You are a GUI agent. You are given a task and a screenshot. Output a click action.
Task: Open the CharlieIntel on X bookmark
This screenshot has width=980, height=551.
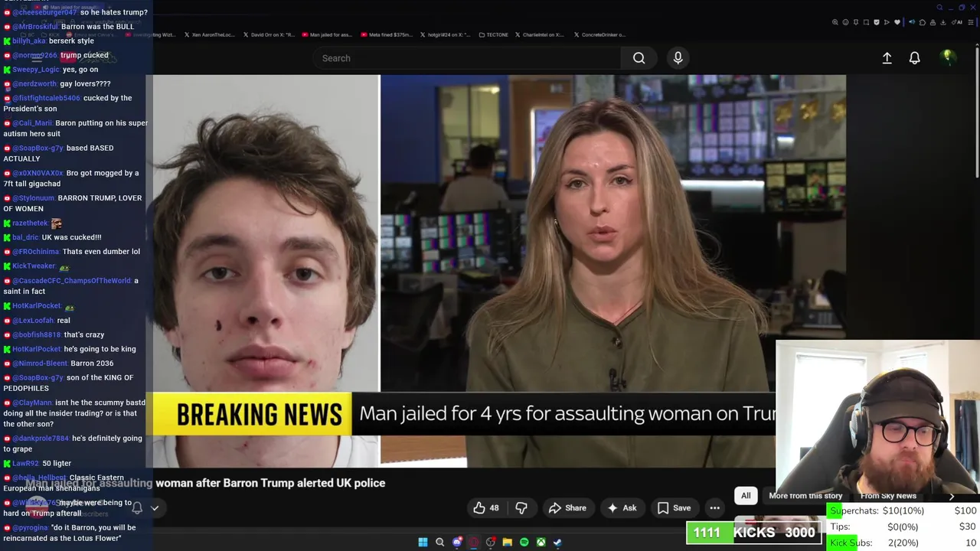[540, 34]
